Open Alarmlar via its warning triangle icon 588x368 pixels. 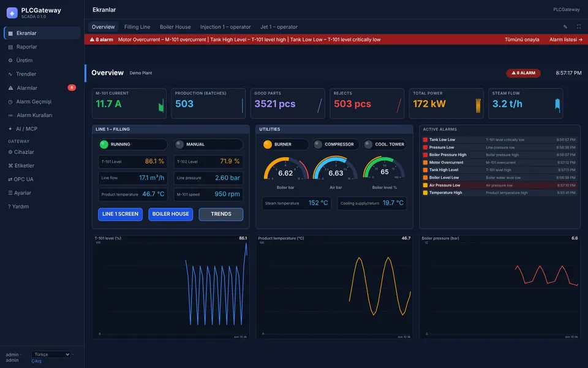(x=10, y=88)
